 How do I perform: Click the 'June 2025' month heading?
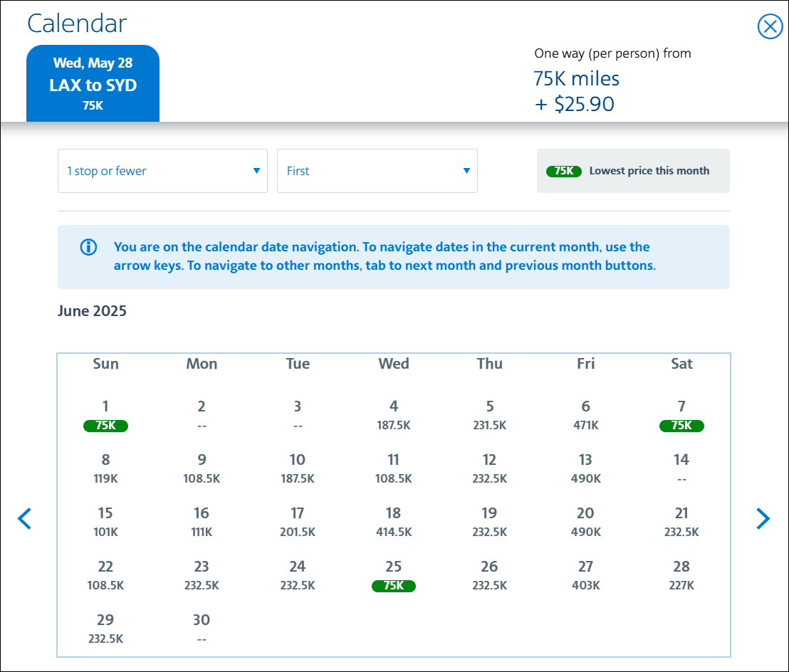click(92, 311)
